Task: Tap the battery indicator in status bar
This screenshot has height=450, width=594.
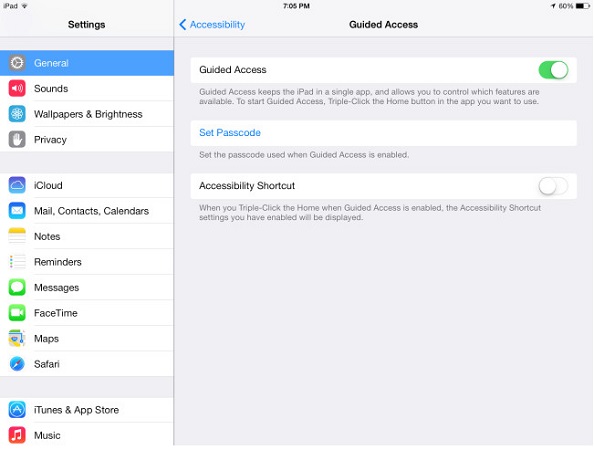Action: tap(583, 6)
